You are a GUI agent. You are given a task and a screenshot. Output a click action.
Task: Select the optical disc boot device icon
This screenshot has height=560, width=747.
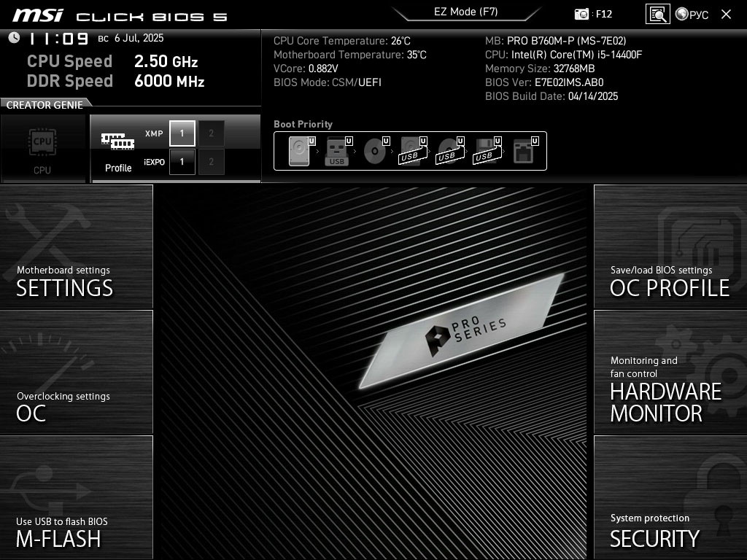(x=376, y=151)
